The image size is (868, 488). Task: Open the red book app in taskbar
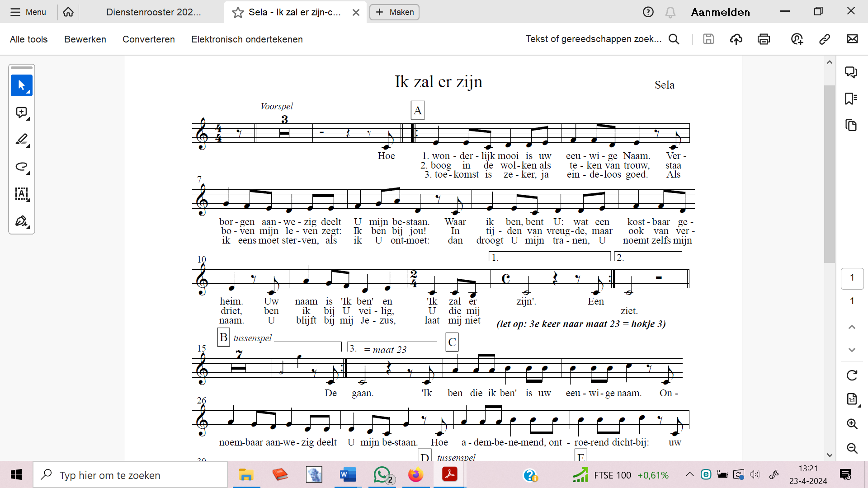[x=280, y=475]
